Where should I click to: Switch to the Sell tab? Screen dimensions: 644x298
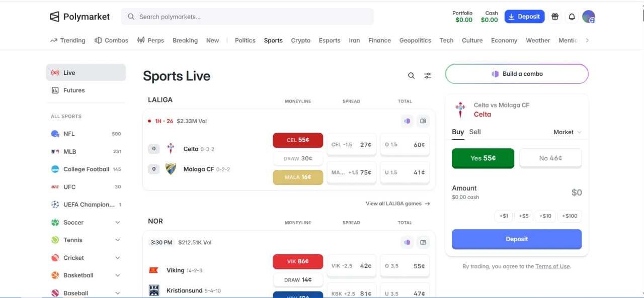pyautogui.click(x=475, y=132)
